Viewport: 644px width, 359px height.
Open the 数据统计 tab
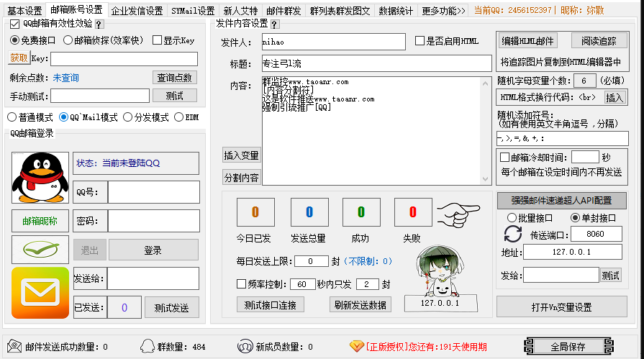pyautogui.click(x=396, y=11)
